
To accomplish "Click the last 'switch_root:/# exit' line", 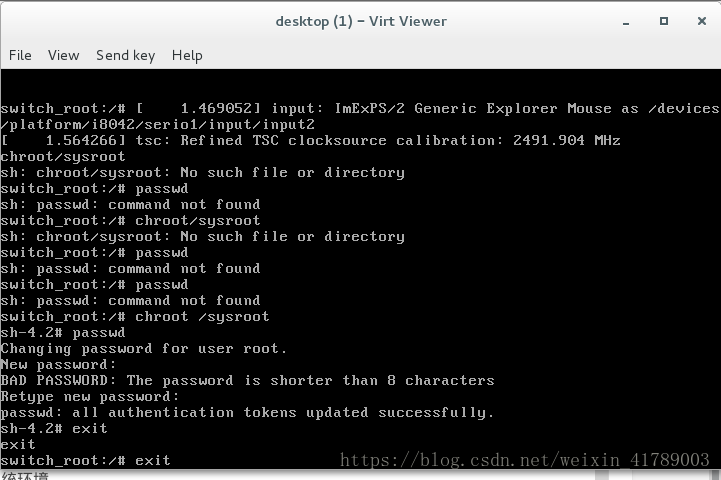I will point(86,460).
